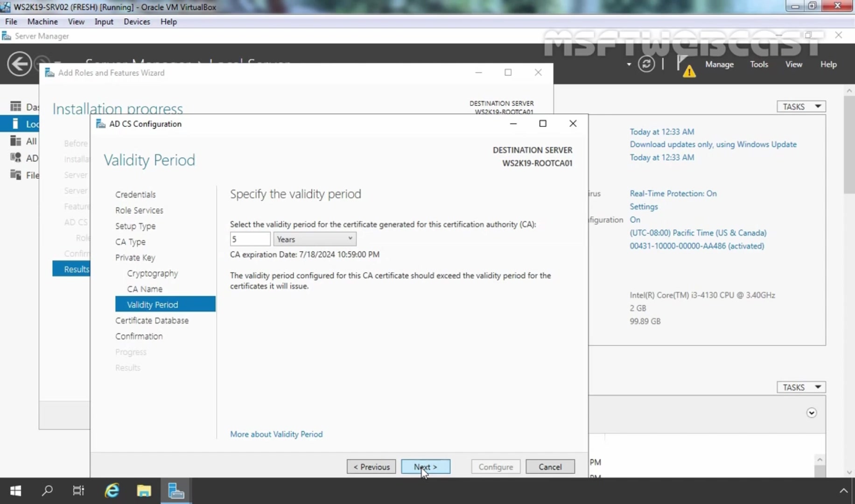This screenshot has height=504, width=855.
Task: Go to the Setup Type step
Action: tap(135, 226)
